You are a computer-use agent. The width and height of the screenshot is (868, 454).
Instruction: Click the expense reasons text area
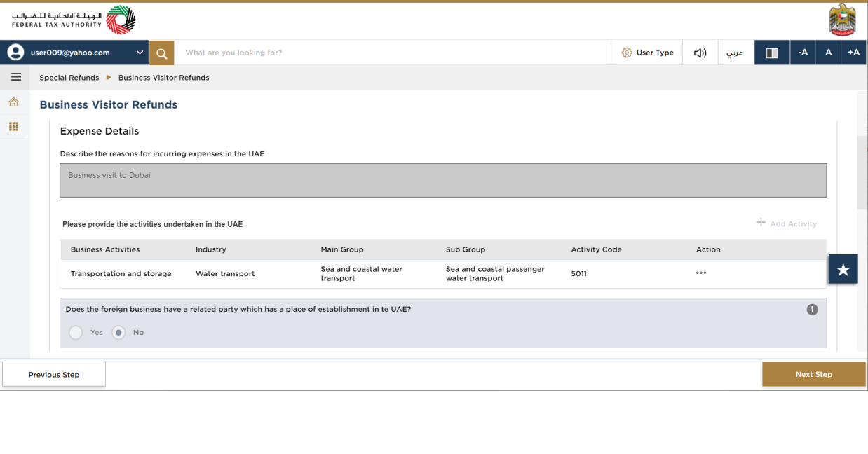coord(443,180)
